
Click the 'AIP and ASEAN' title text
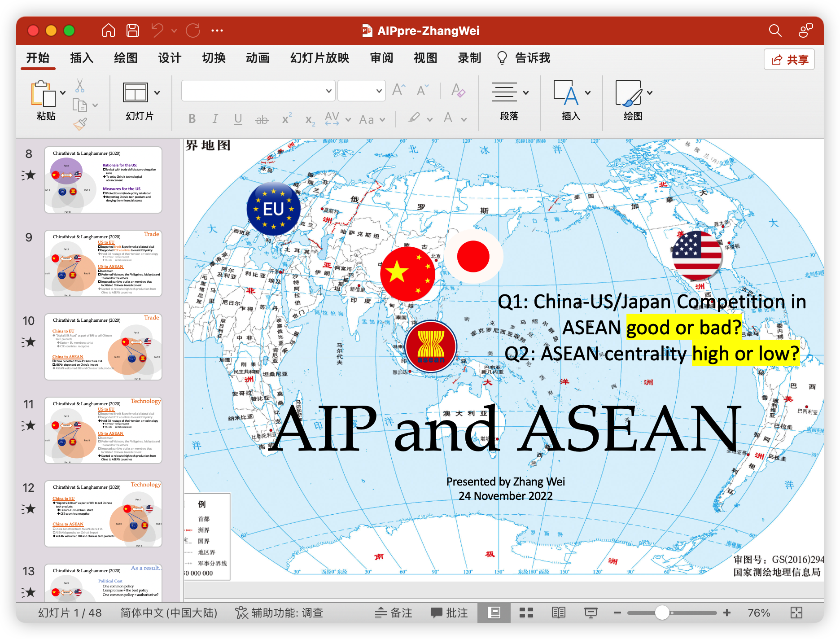(506, 428)
